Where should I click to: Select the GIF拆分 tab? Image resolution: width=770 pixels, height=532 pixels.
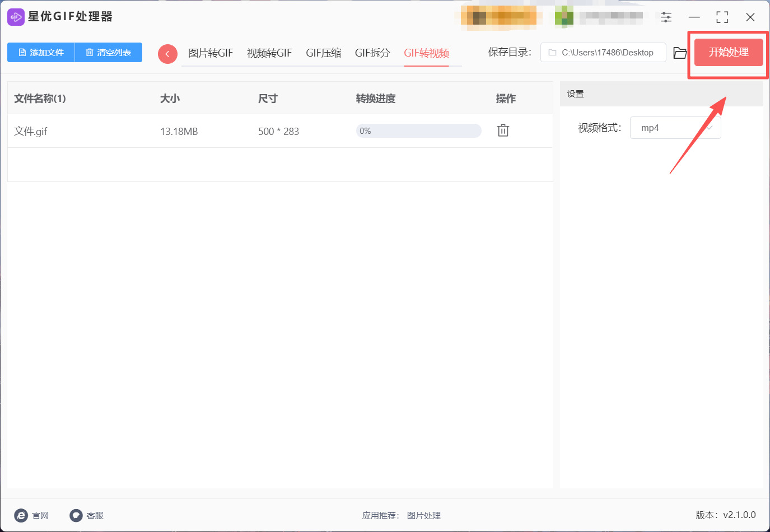(x=372, y=53)
